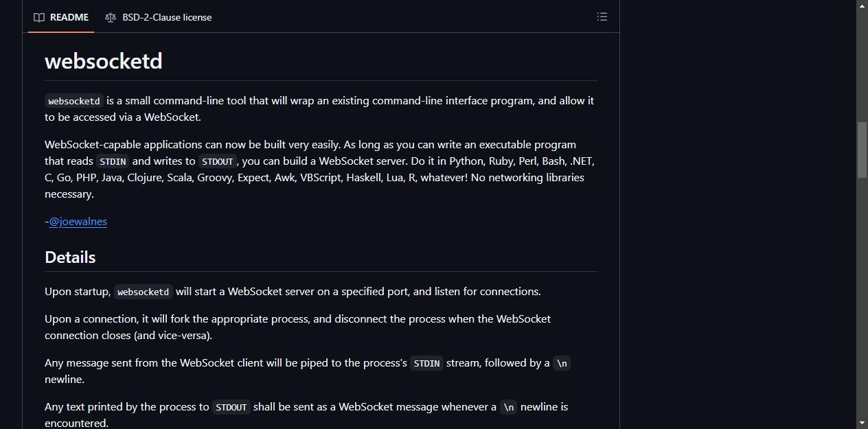Screen dimensions: 868x429
Task: Click the STDOUT code label after 'printed by the process to'
Action: pyautogui.click(x=231, y=407)
